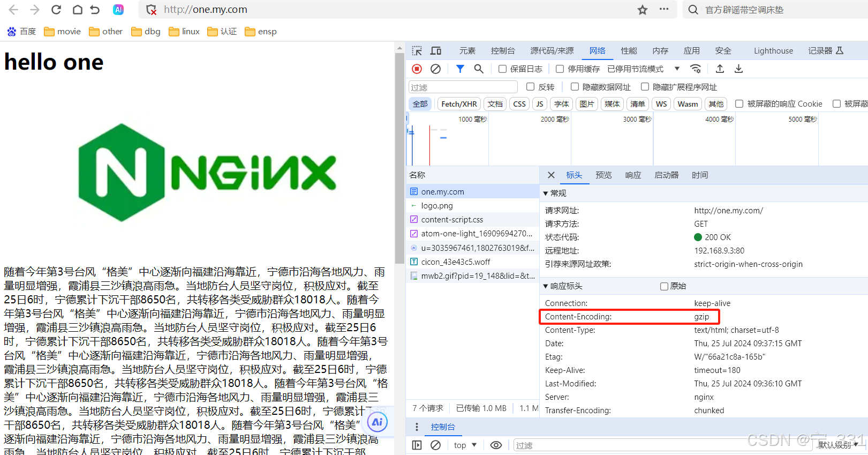Screen dimensions: 868x455
Task: Enable 保留日志 checkbox
Action: click(x=502, y=69)
